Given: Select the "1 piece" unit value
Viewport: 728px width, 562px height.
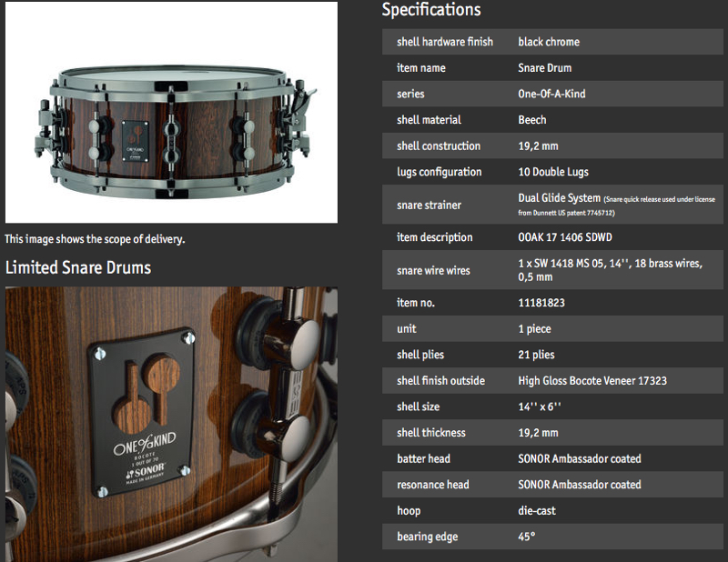Looking at the screenshot, I should (534, 329).
